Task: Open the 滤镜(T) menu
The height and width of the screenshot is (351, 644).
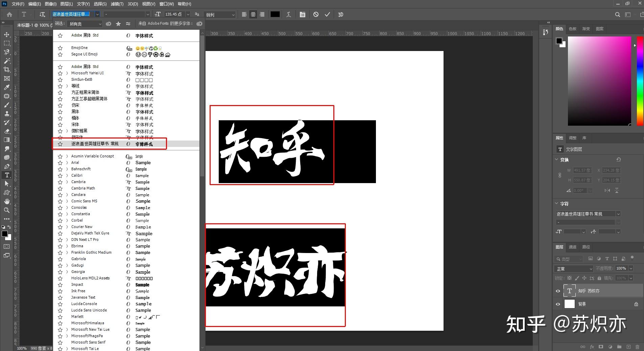Action: (117, 4)
